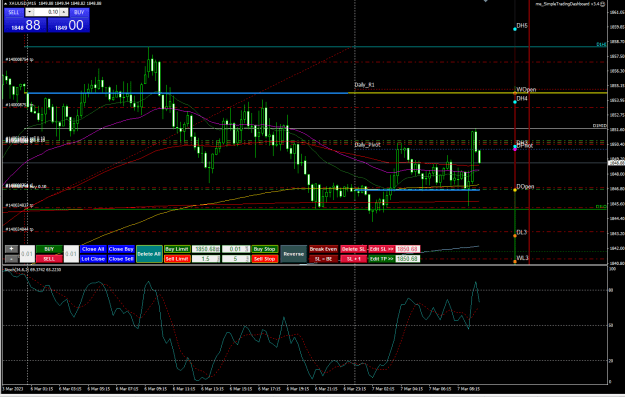Click Sell Stop button
This screenshot has height=397, width=625.
coord(265,259)
